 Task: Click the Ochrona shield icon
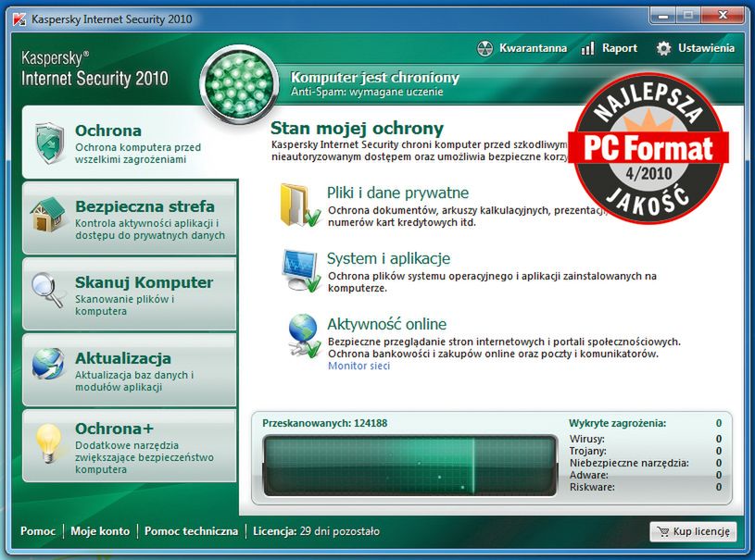[49, 143]
